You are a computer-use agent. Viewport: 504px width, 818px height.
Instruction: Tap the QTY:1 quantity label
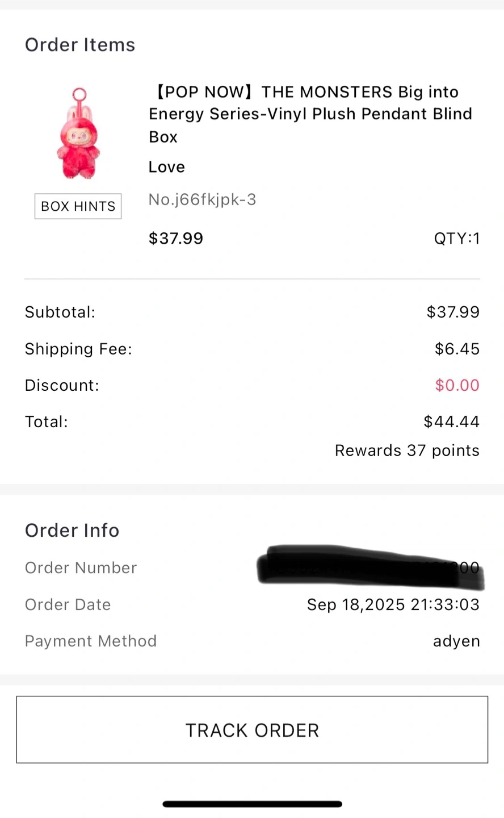pos(457,238)
